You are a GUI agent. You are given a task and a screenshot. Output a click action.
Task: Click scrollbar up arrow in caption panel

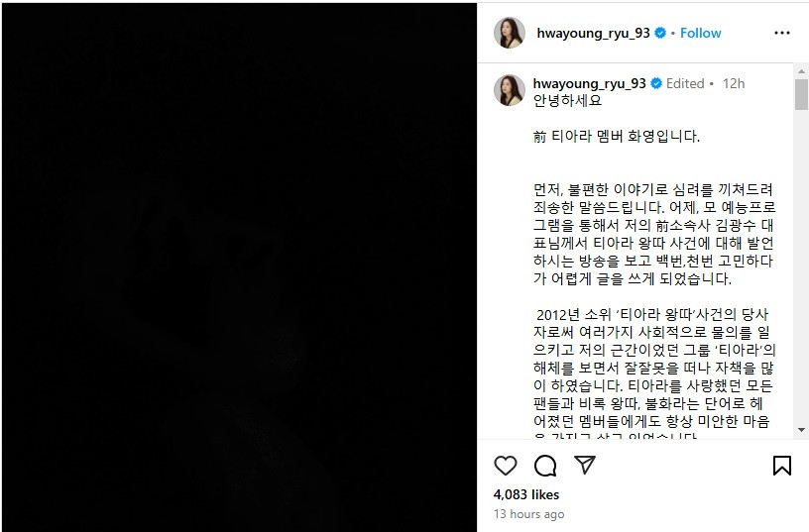(x=801, y=71)
